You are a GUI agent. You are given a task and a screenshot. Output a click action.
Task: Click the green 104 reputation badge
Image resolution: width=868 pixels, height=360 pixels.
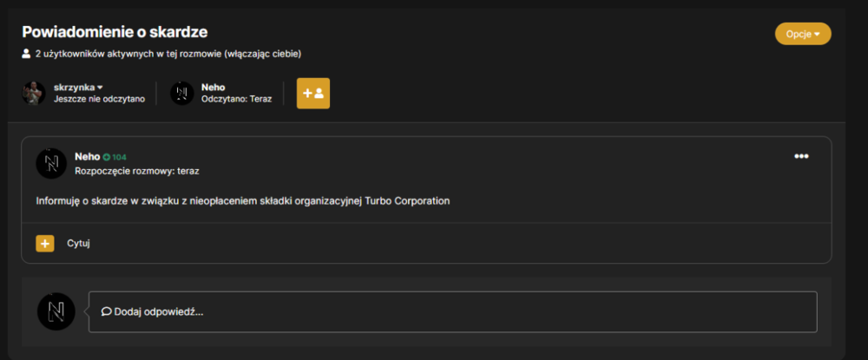pos(115,157)
